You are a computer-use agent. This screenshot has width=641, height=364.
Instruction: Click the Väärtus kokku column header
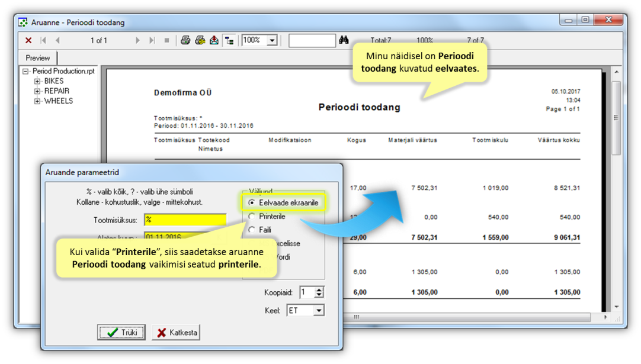pos(559,140)
